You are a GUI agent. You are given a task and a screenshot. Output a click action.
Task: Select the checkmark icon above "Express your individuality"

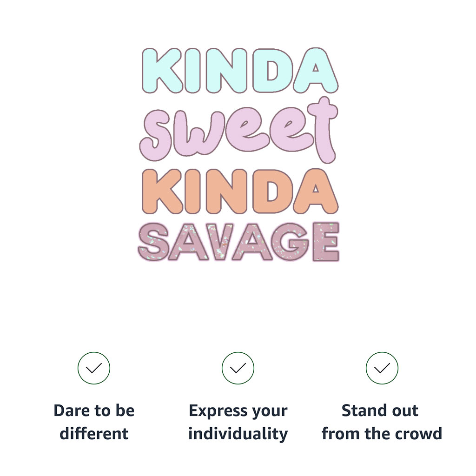(238, 368)
